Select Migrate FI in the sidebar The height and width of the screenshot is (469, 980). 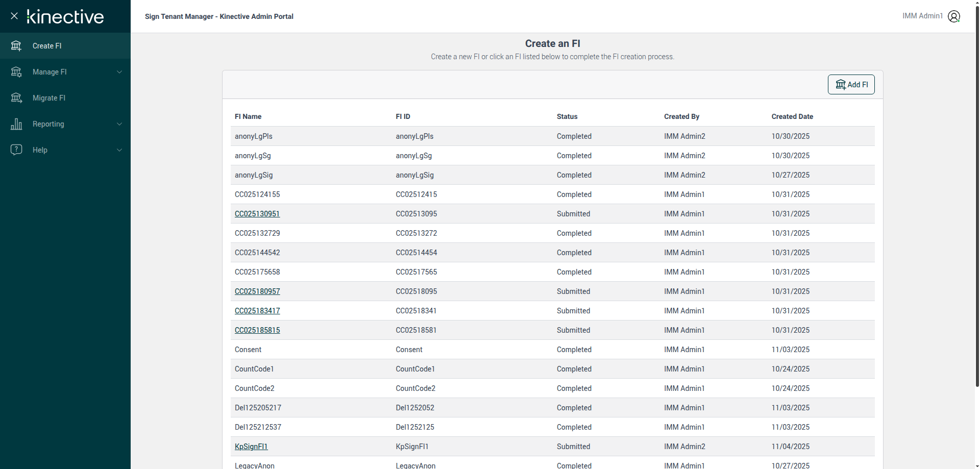[x=49, y=98]
